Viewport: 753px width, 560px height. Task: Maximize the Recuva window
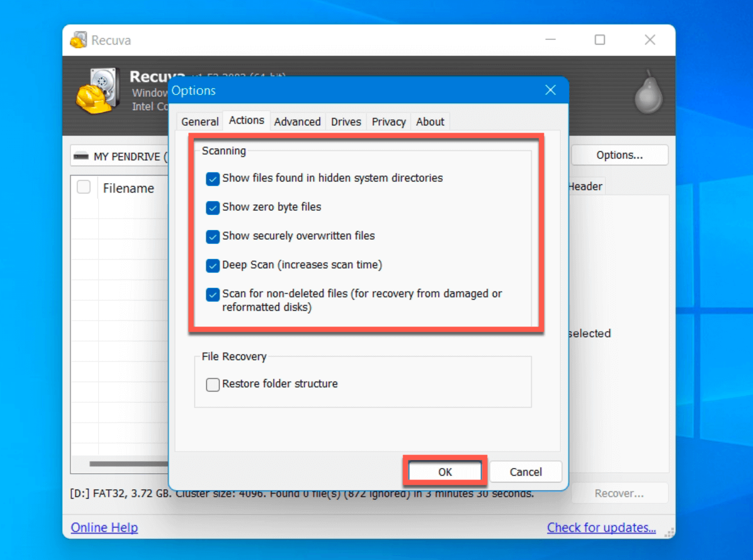point(600,40)
